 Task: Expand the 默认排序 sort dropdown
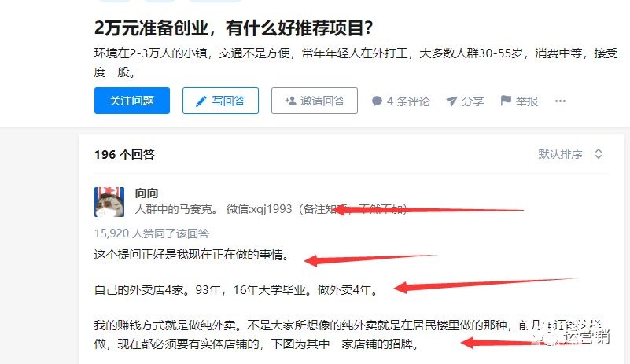point(570,154)
